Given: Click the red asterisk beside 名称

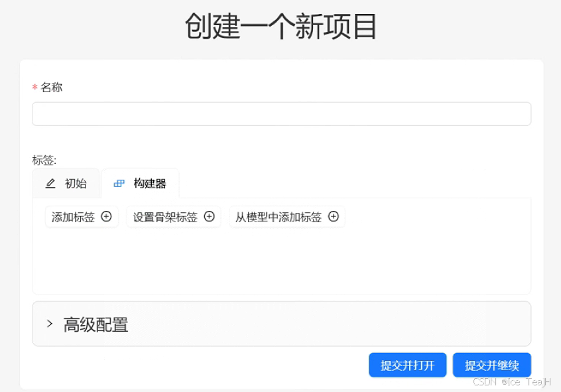Looking at the screenshot, I should [x=34, y=87].
